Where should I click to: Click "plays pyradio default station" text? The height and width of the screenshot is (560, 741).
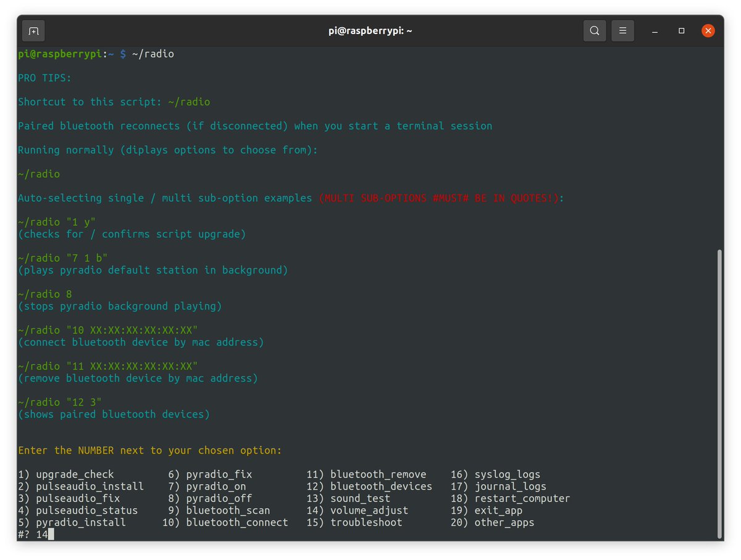click(x=153, y=270)
